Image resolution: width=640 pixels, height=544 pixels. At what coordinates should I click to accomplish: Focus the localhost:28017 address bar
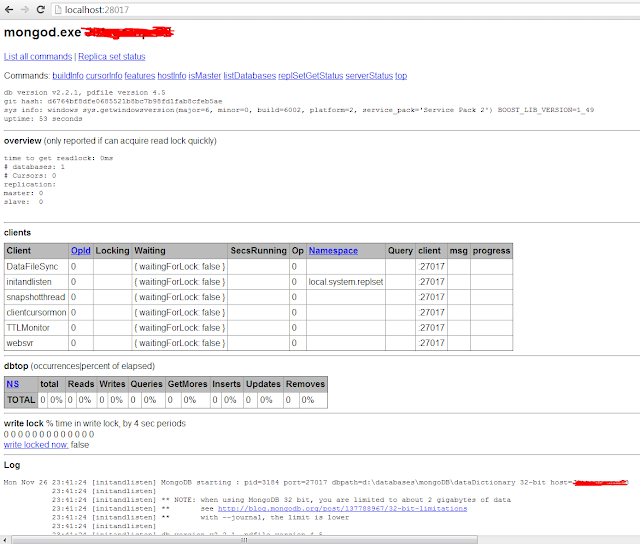tap(345, 10)
